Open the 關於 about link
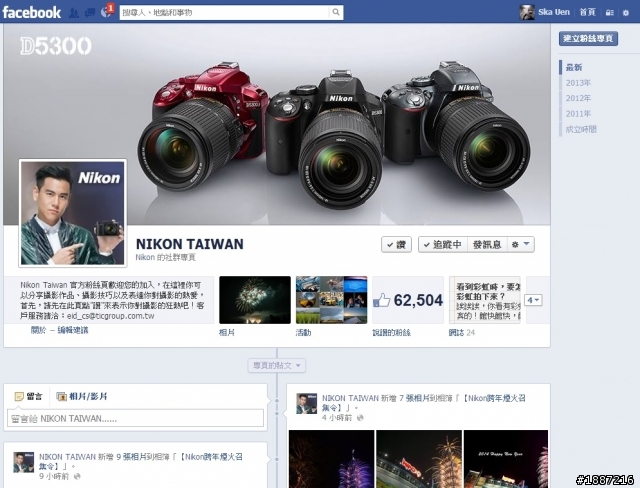Screen dimensions: 640x488 [38, 330]
